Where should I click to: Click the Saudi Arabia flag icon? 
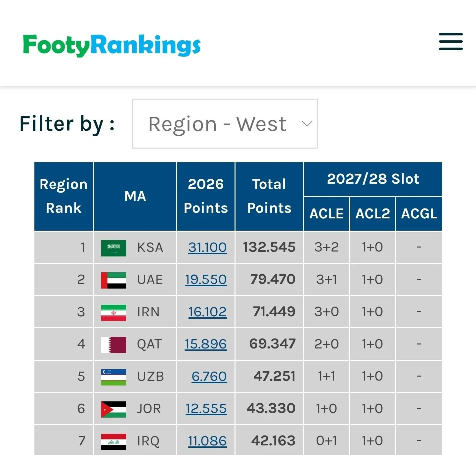point(113,248)
